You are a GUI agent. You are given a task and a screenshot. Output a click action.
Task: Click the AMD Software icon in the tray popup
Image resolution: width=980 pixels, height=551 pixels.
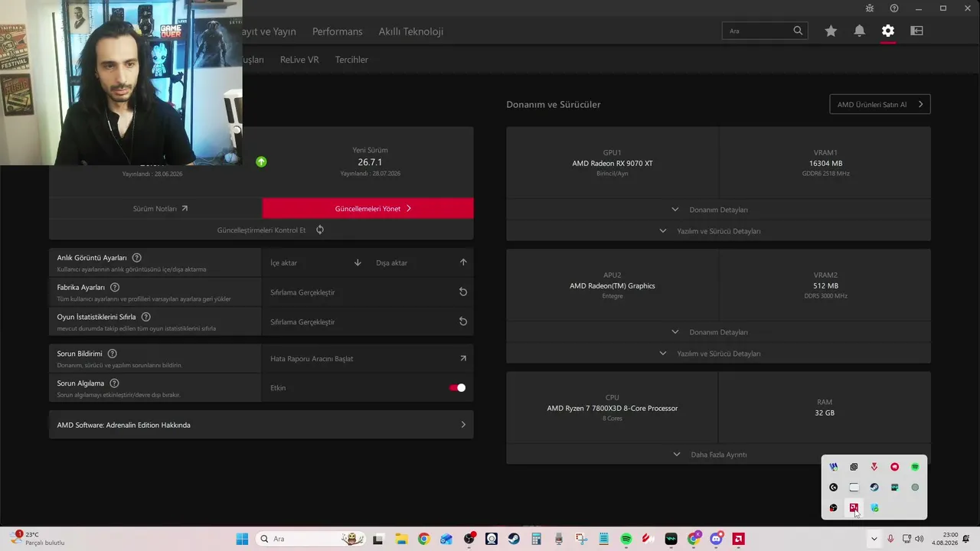pyautogui.click(x=854, y=507)
